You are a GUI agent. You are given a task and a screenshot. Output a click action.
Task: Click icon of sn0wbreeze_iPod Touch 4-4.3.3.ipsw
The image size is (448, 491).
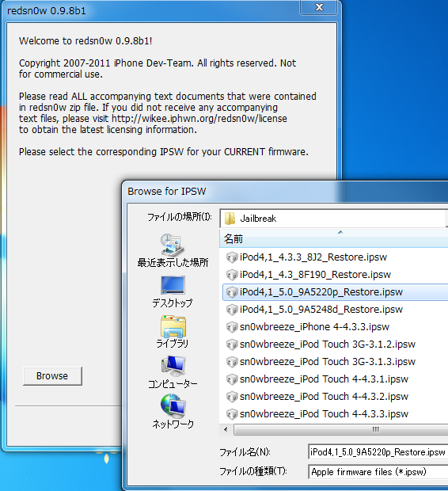232,414
